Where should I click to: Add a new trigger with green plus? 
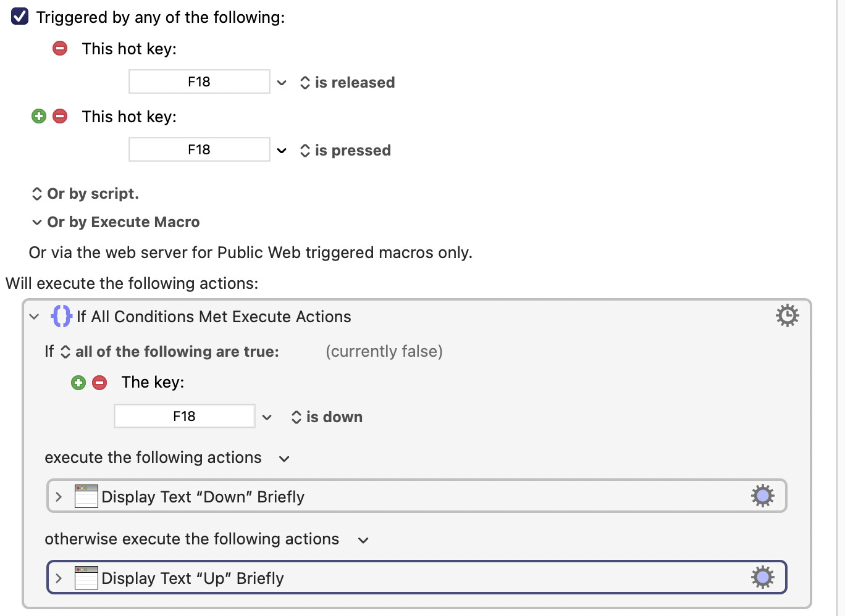(x=39, y=116)
